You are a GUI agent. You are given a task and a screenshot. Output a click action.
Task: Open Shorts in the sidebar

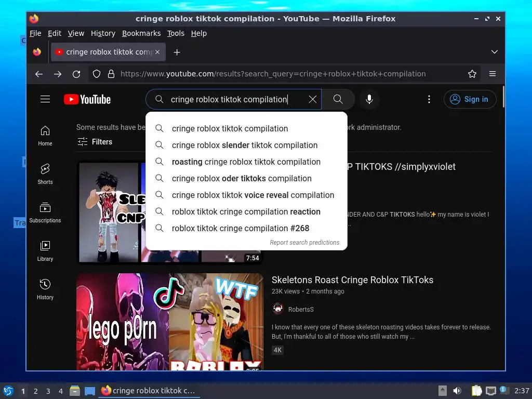pos(45,175)
